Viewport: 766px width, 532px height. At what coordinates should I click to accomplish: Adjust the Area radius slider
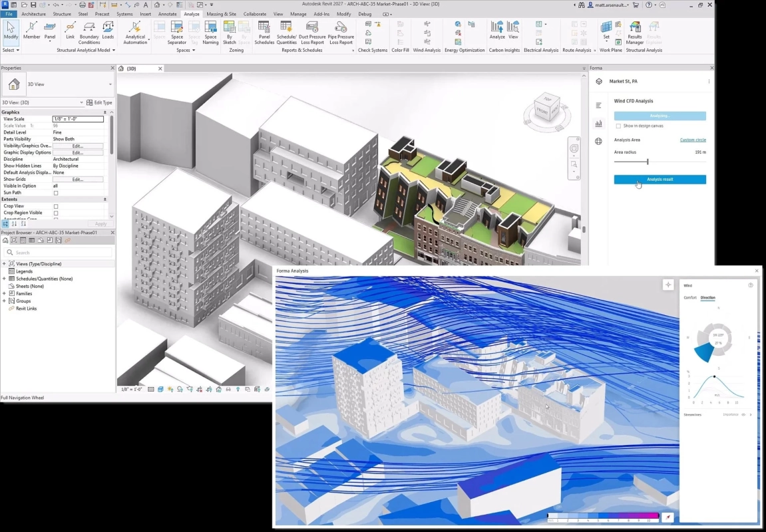click(x=647, y=161)
